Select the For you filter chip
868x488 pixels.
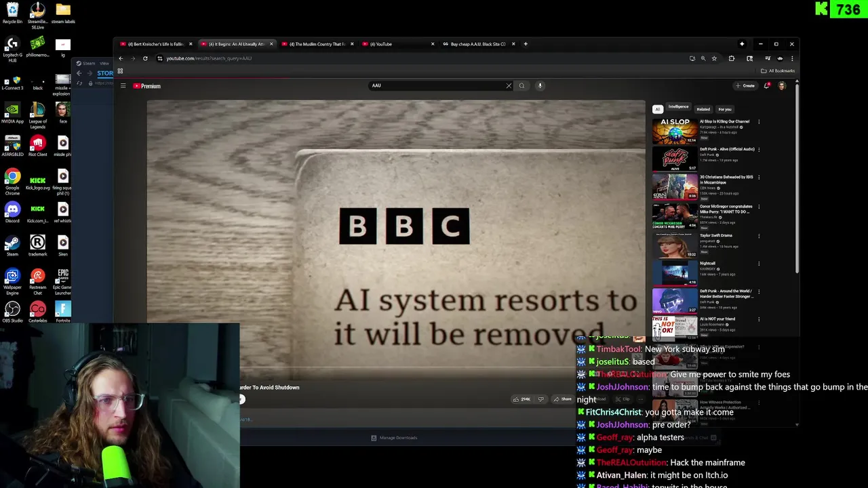(725, 109)
